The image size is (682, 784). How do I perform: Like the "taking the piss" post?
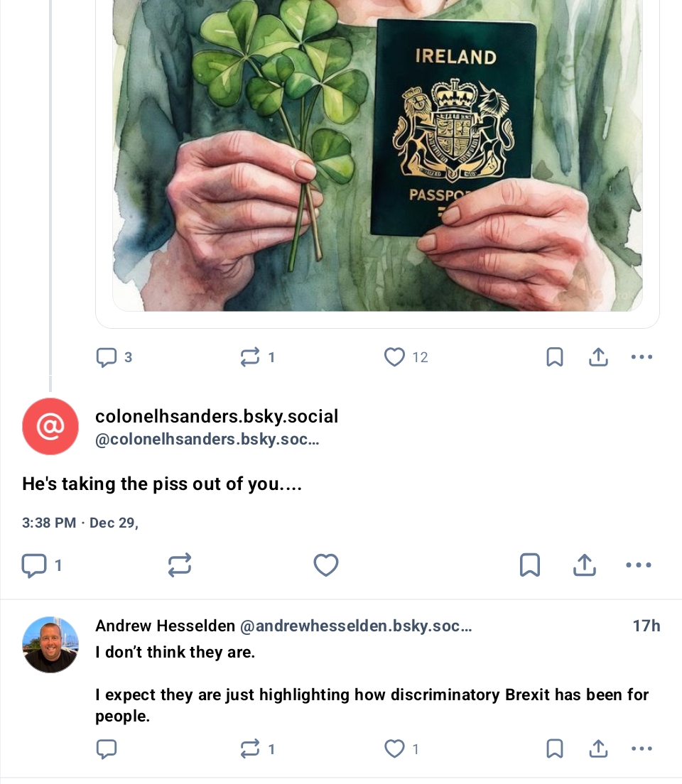326,565
